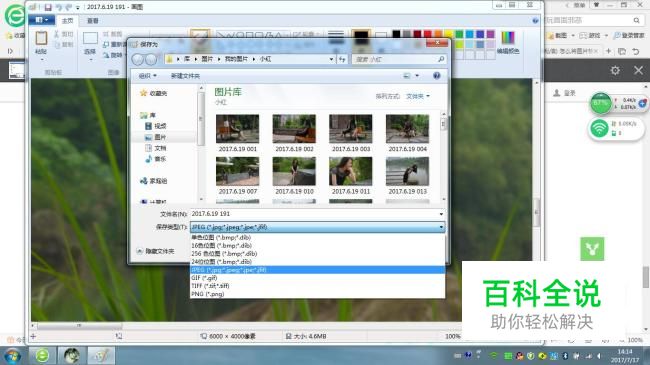Open the 文件夹 arrangement dropdown
Screen dimensions: 650x365
point(417,96)
